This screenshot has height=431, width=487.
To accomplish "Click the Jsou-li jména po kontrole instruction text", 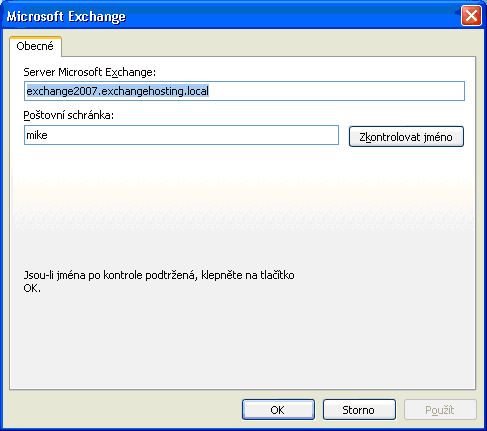I will point(159,281).
